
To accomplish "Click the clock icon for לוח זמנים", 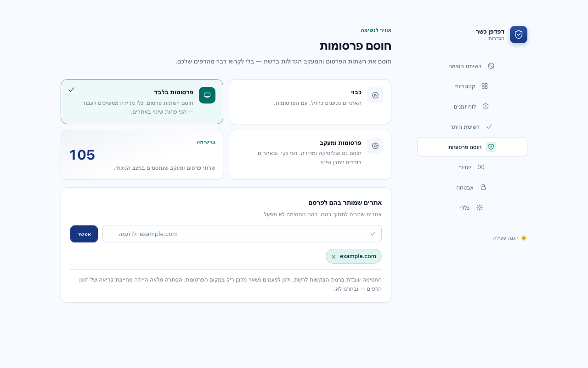I will pyautogui.click(x=486, y=106).
